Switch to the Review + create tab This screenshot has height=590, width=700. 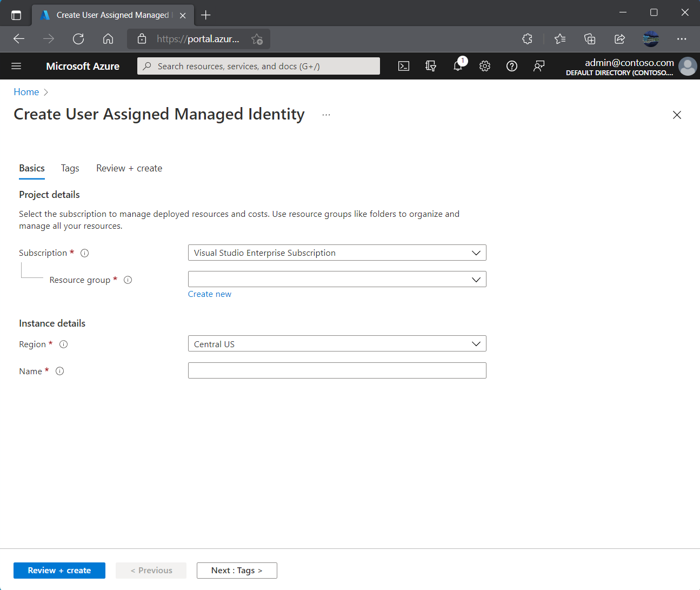(129, 168)
